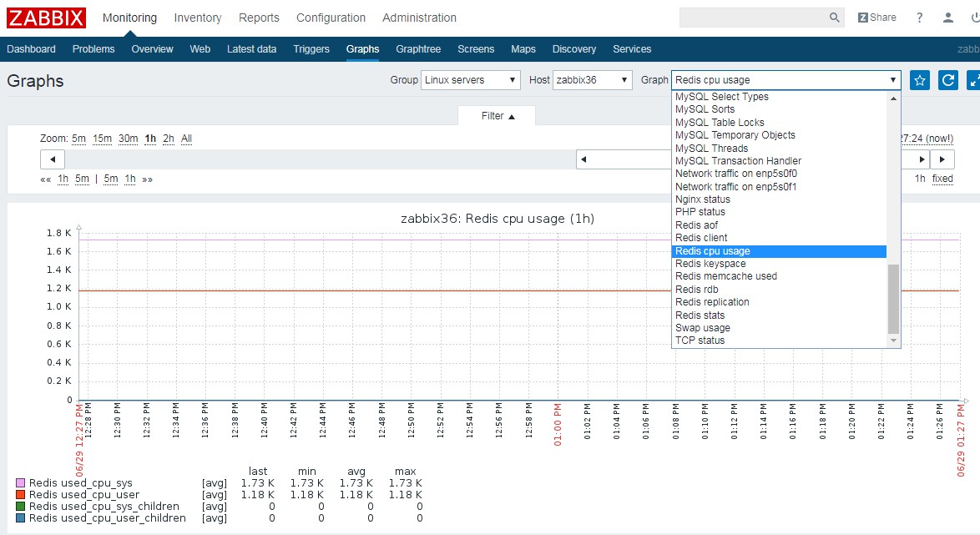Select Redis keyspace from graph list
Image resolution: width=980 pixels, height=535 pixels.
pos(710,264)
